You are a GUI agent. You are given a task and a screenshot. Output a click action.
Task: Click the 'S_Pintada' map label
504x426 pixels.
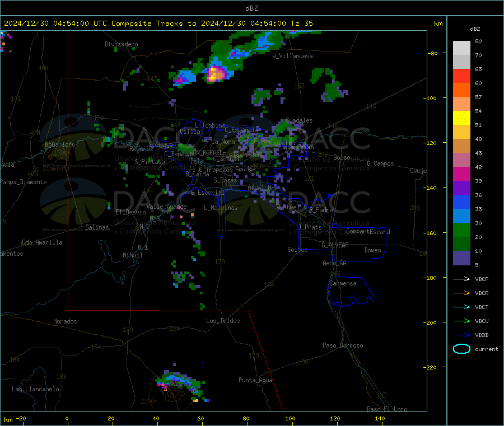tap(150, 162)
